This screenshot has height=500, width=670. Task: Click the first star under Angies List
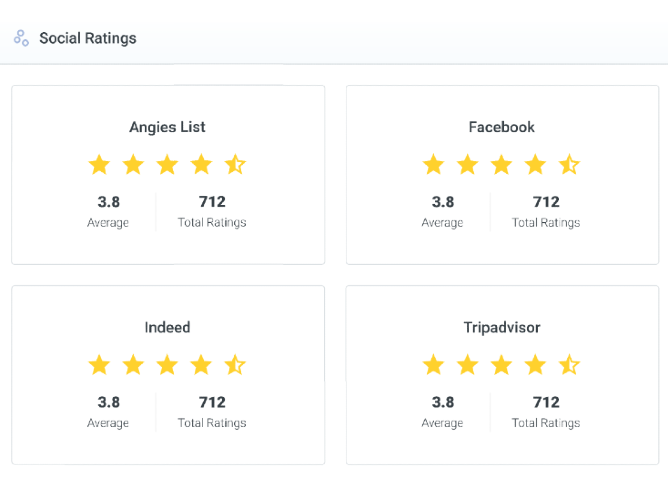click(x=99, y=165)
